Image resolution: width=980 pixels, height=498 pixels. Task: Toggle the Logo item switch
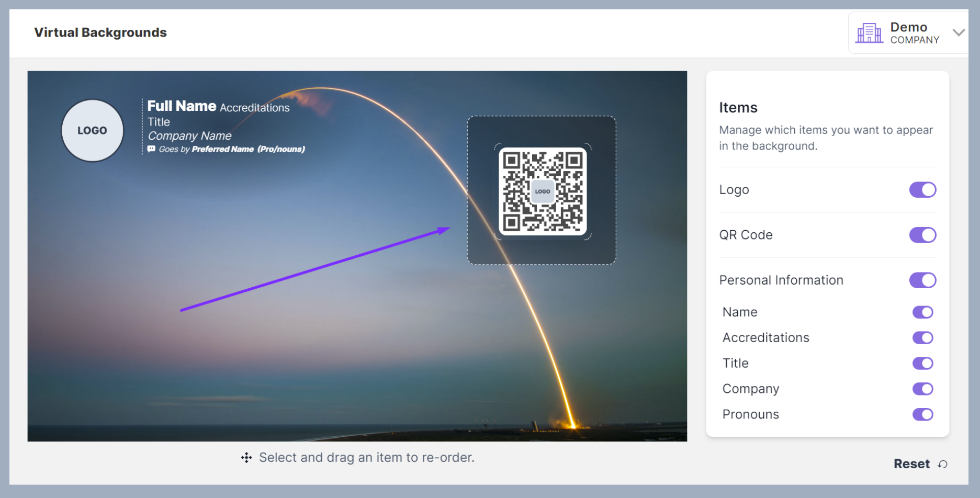[922, 190]
